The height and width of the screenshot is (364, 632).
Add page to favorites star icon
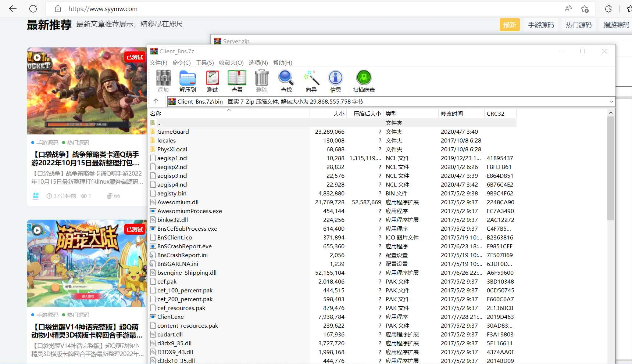pos(585,8)
